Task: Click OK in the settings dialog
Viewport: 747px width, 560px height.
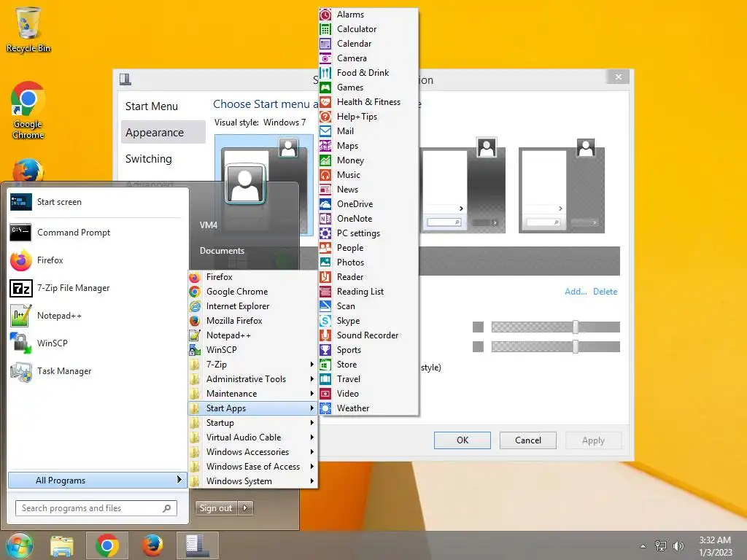Action: pyautogui.click(x=462, y=440)
